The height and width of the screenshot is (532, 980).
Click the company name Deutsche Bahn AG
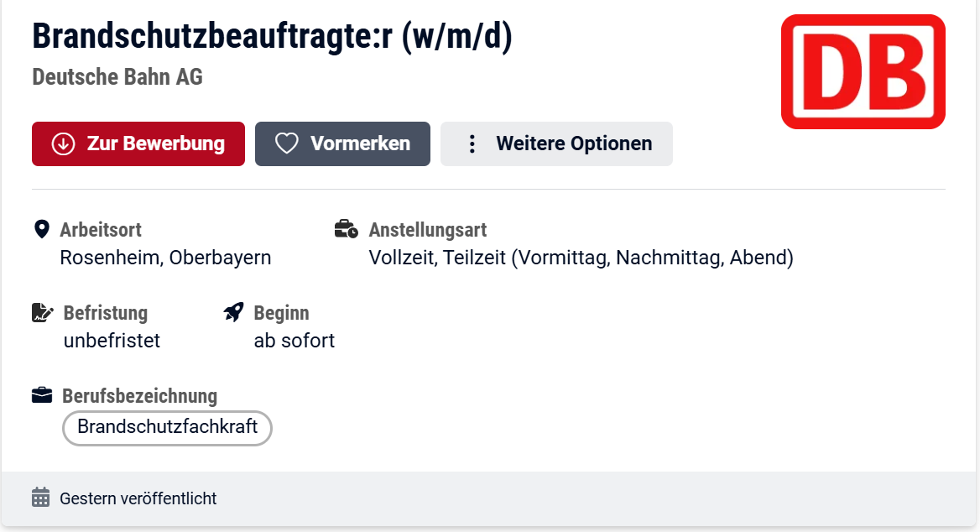pyautogui.click(x=117, y=76)
